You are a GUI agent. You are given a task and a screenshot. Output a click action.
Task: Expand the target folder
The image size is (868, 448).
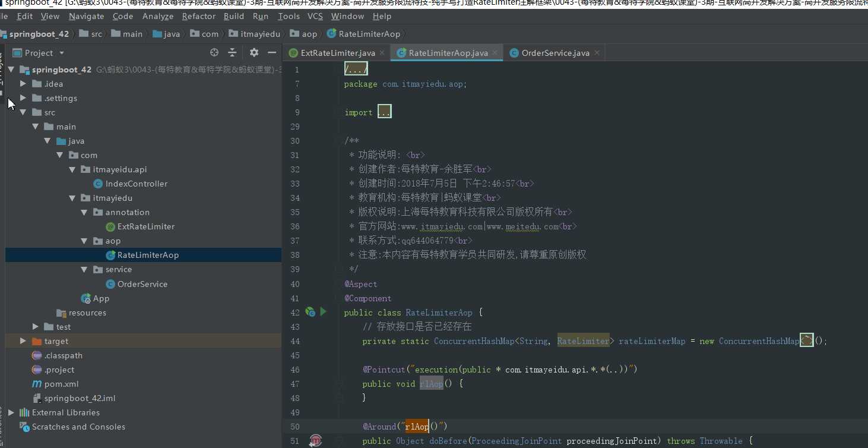[23, 341]
